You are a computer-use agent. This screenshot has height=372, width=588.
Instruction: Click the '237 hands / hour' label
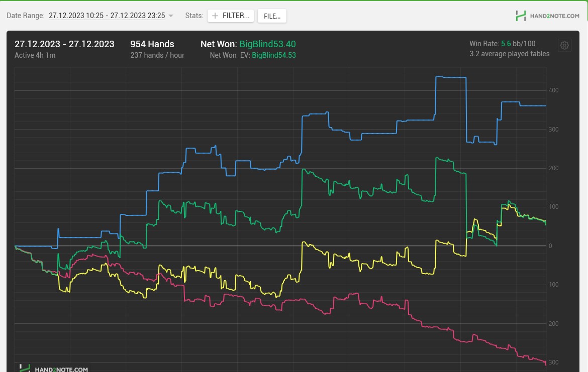pyautogui.click(x=157, y=55)
